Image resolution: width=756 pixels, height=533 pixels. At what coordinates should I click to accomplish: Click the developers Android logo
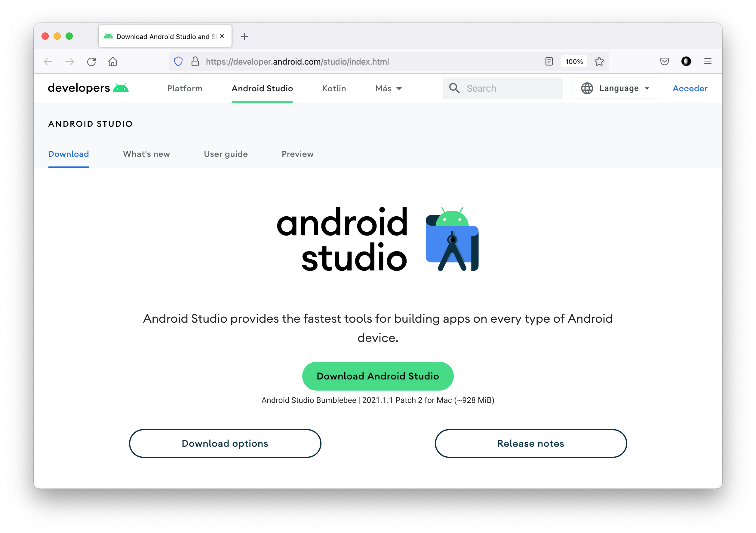88,88
